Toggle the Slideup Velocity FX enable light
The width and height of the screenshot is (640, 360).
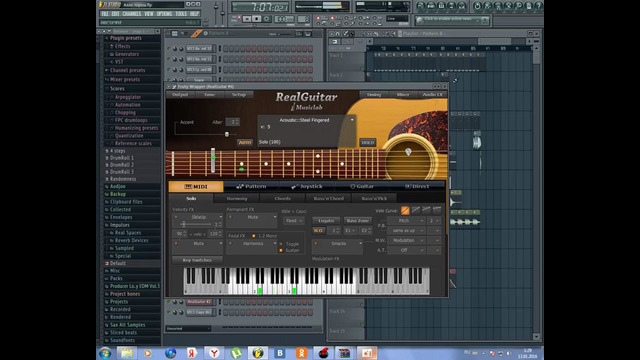(x=176, y=217)
